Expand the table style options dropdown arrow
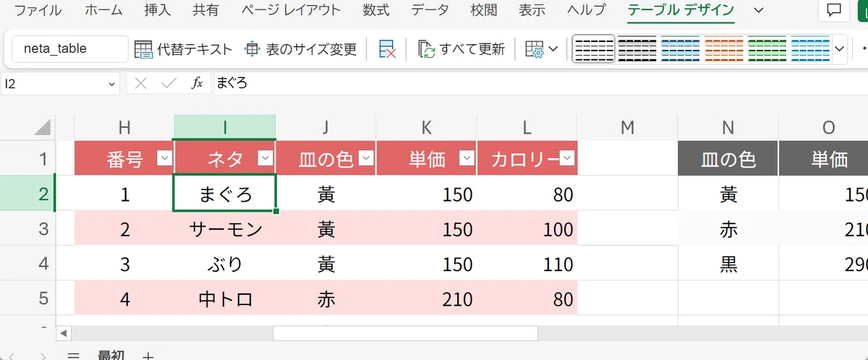The width and height of the screenshot is (868, 360). (553, 49)
